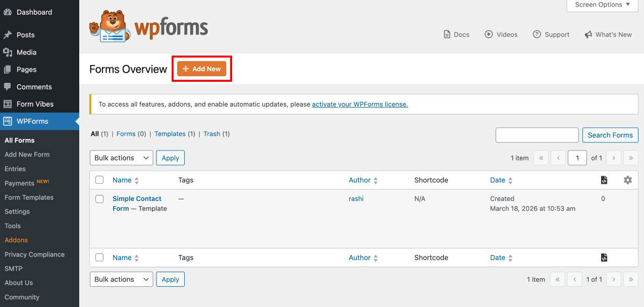Open the SMTP submenu item
The image size is (644, 307).
(14, 269)
